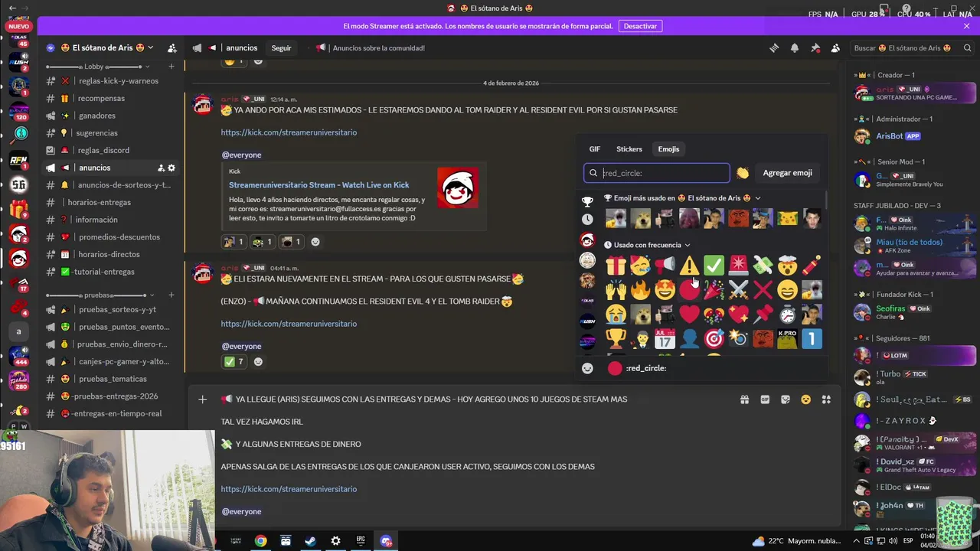Add channel in Lobby category
The height and width of the screenshot is (551, 980).
pyautogui.click(x=171, y=67)
